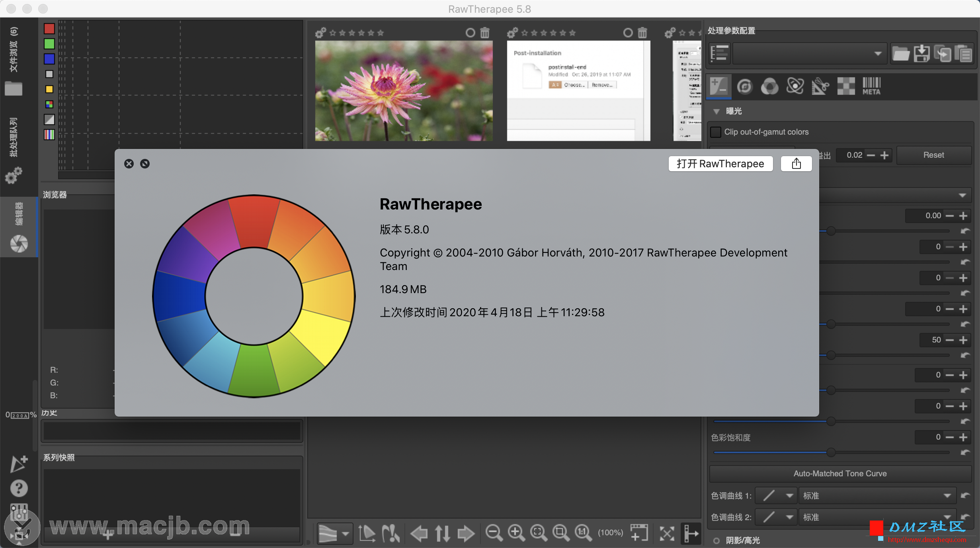Toggle fullscreen crossed-arrows icon
Screen dimensions: 980x548
tap(667, 533)
